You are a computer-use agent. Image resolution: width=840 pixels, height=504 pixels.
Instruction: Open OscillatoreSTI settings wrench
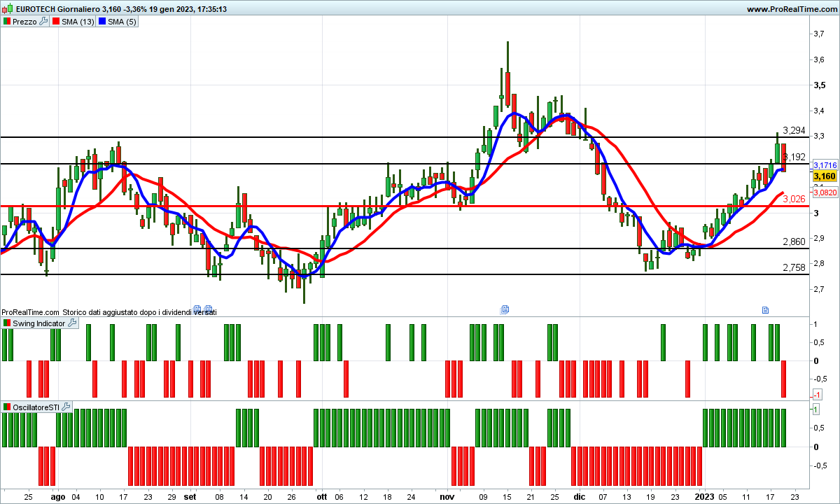pos(66,407)
